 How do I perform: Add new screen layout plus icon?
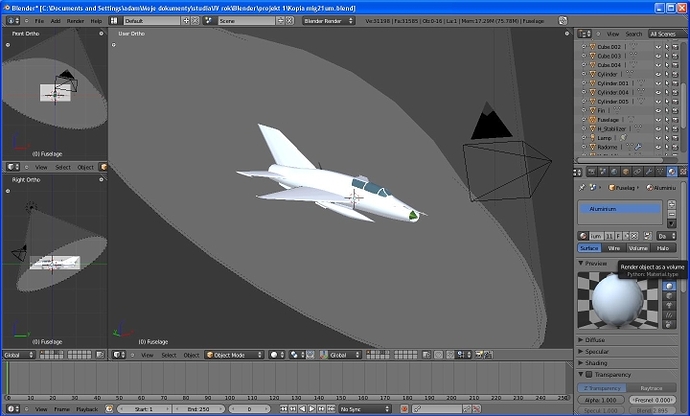point(186,21)
